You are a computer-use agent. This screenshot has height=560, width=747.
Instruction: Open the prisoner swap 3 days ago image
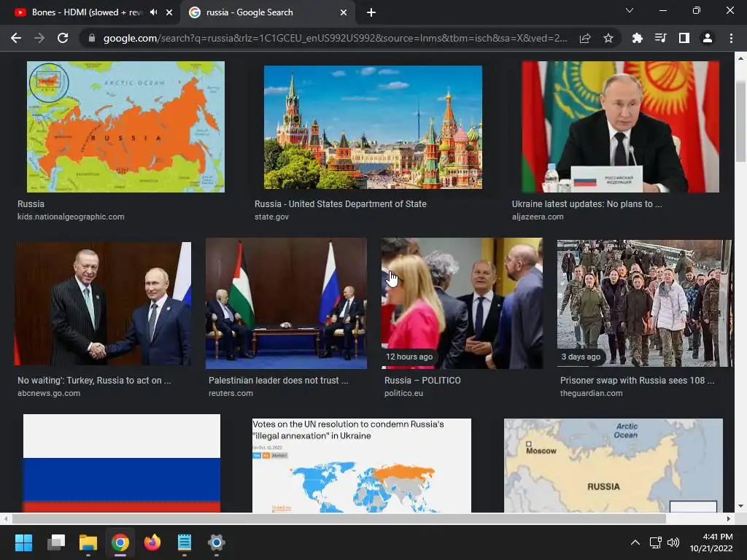644,303
